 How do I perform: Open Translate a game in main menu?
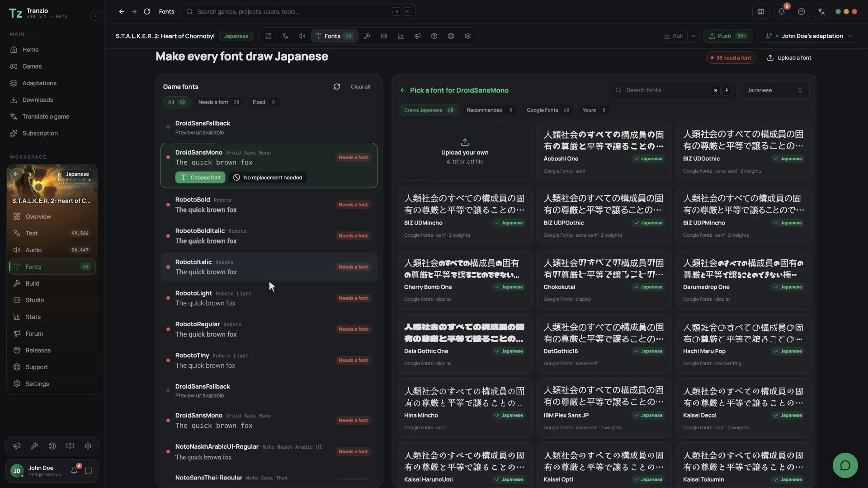coord(52,117)
